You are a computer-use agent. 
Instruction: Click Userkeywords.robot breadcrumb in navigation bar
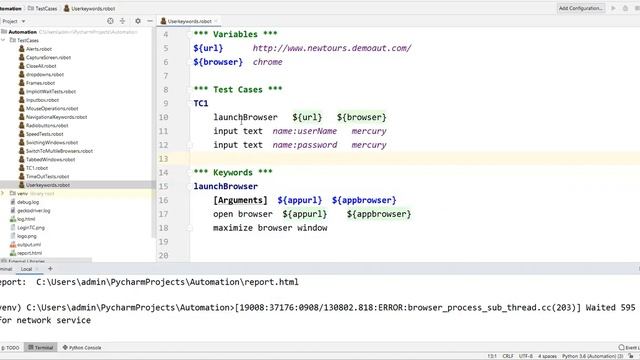pos(89,8)
